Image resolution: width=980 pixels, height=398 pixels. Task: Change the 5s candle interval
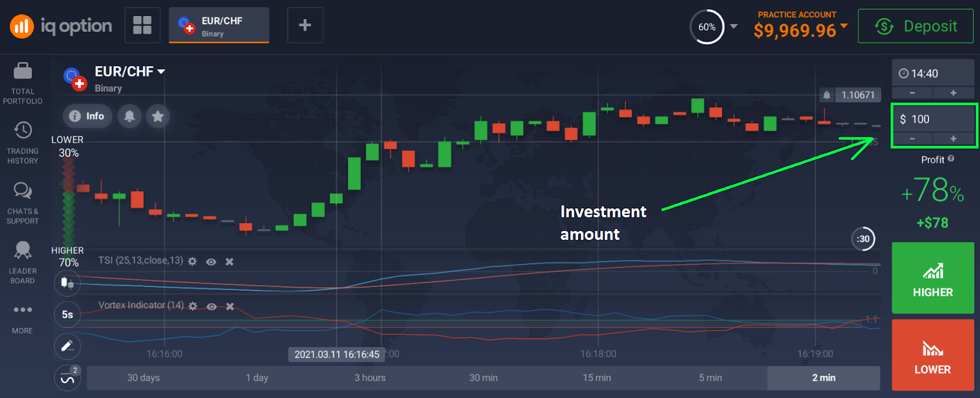(x=67, y=314)
